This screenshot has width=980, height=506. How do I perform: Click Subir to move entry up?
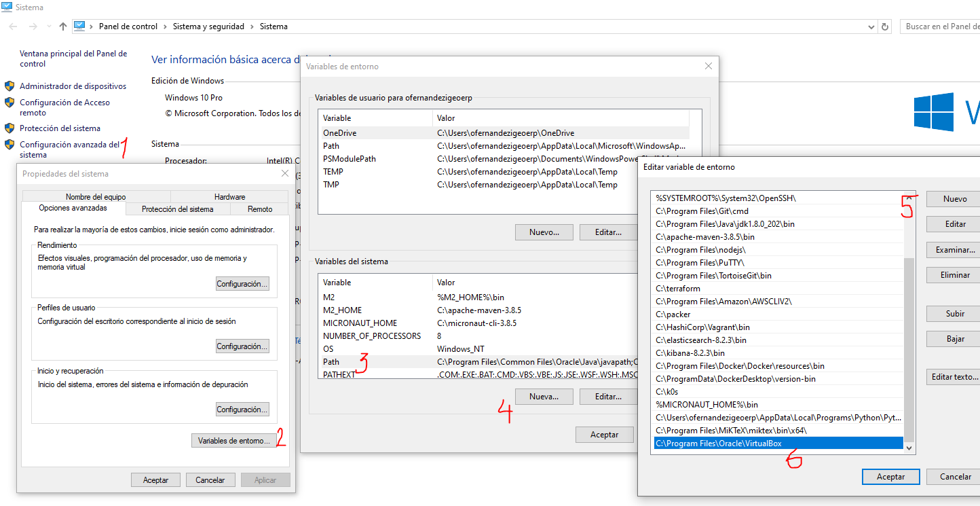point(955,314)
